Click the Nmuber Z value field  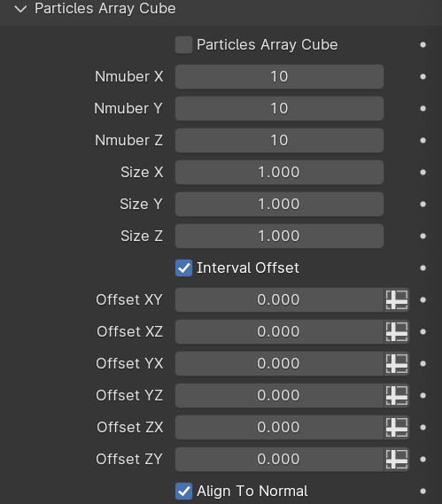(x=279, y=140)
